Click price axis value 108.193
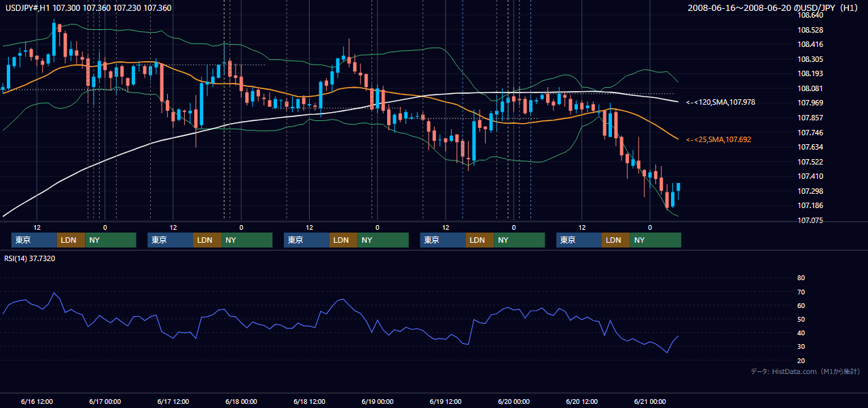868x408 pixels. [810, 73]
